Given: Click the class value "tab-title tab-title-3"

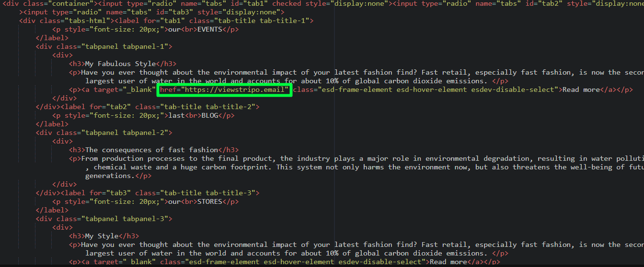Looking at the screenshot, I should (209, 193).
